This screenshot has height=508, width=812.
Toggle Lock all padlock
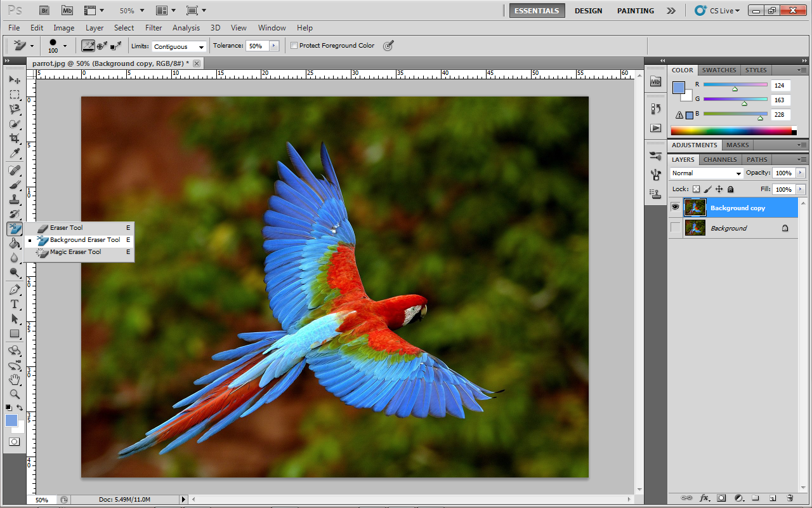coord(730,189)
